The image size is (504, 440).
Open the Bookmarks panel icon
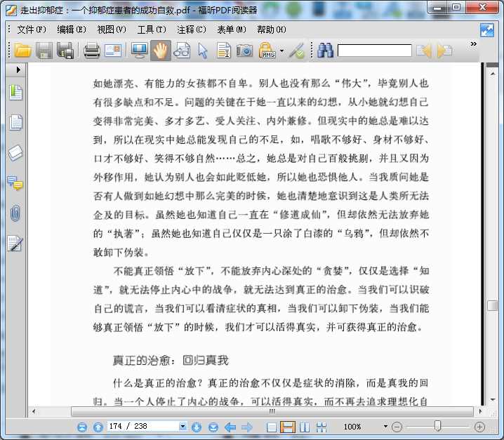pyautogui.click(x=15, y=93)
